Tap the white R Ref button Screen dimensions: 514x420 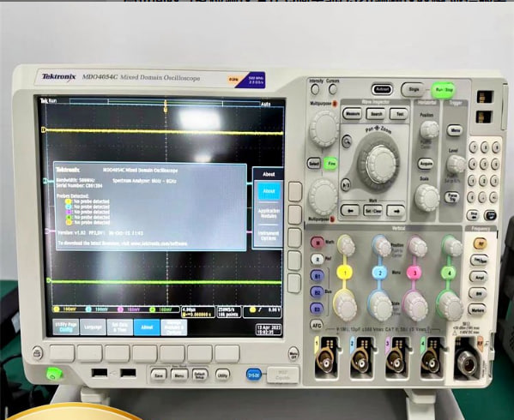[317, 259]
